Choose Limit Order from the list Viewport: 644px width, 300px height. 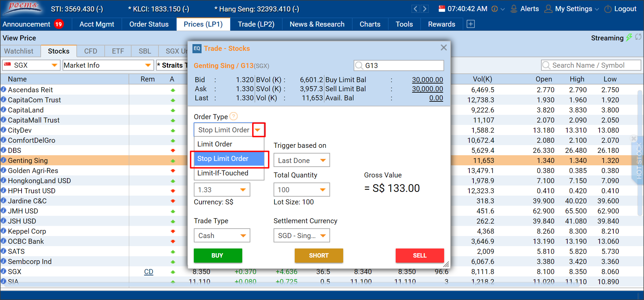coord(229,144)
